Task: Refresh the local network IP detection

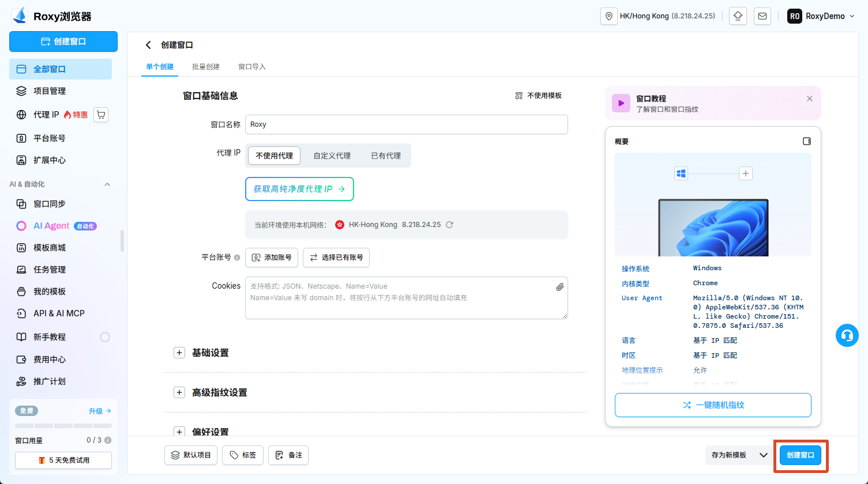Action: click(x=449, y=225)
